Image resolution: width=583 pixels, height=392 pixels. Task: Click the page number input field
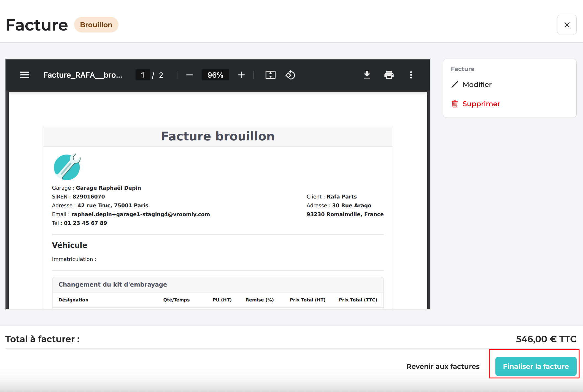(142, 75)
